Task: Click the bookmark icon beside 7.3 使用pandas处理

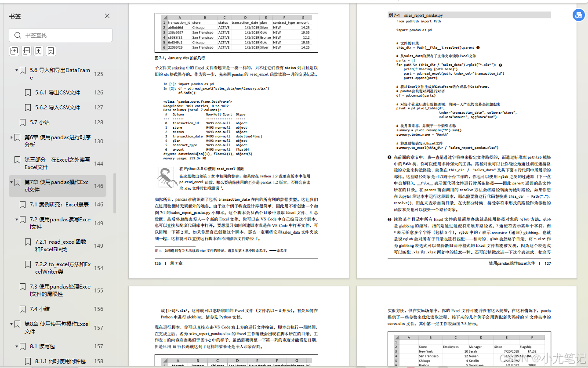Action: tap(22, 287)
